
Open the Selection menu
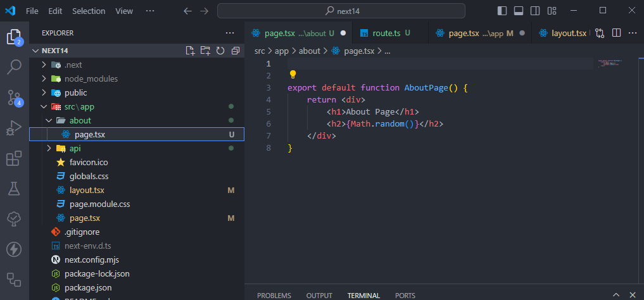(89, 11)
